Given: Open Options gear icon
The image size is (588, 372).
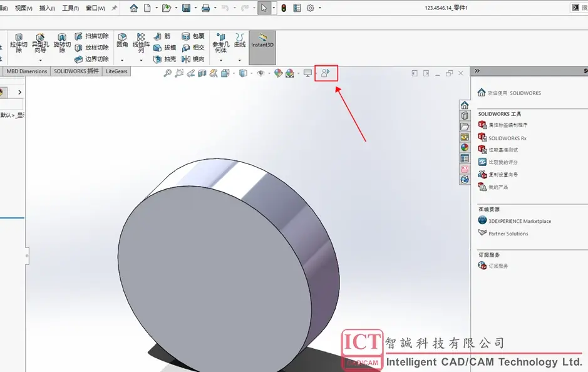Looking at the screenshot, I should pyautogui.click(x=311, y=8).
